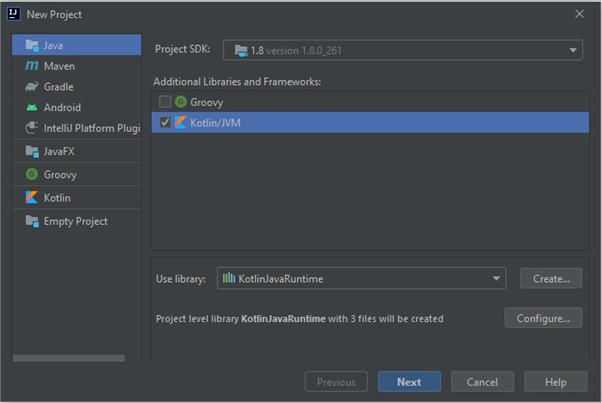
Task: Click the sidebar horizontal scrollbar
Action: (69, 357)
